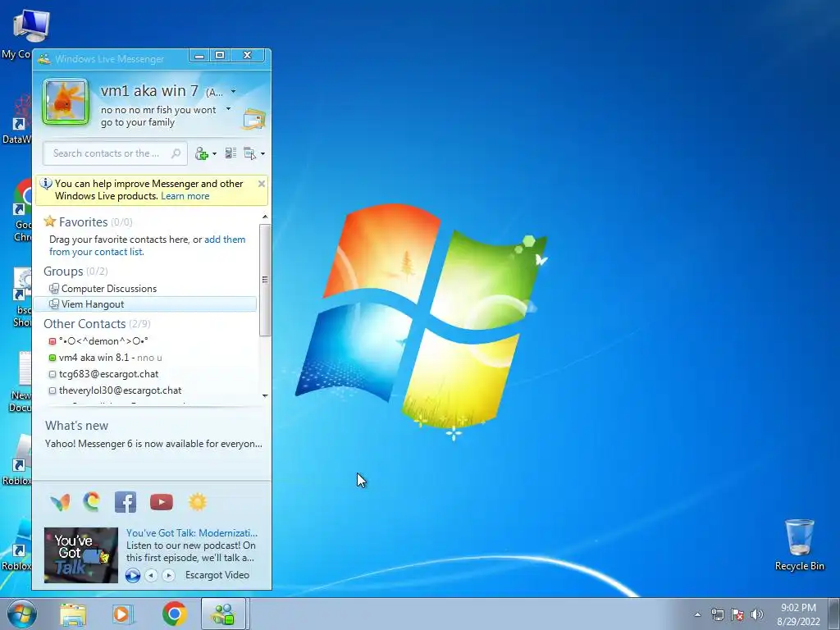Show hidden system tray icons
Image resolution: width=840 pixels, height=630 pixels.
(x=697, y=614)
